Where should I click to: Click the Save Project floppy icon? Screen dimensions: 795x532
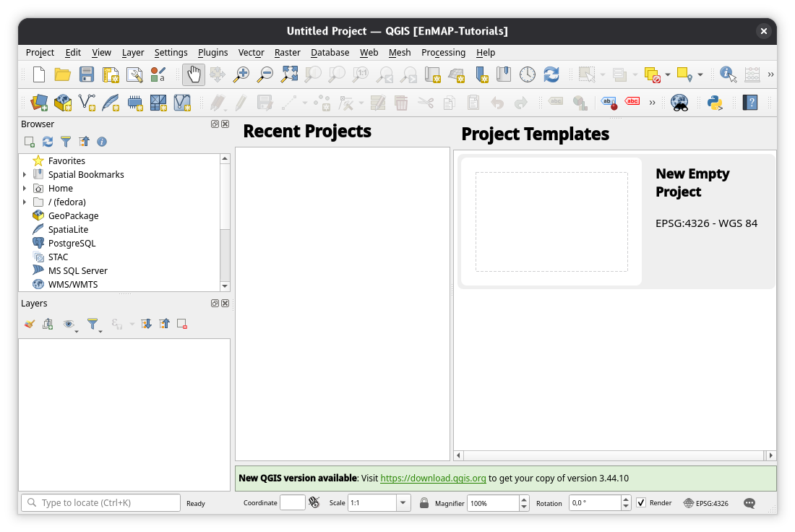click(87, 74)
